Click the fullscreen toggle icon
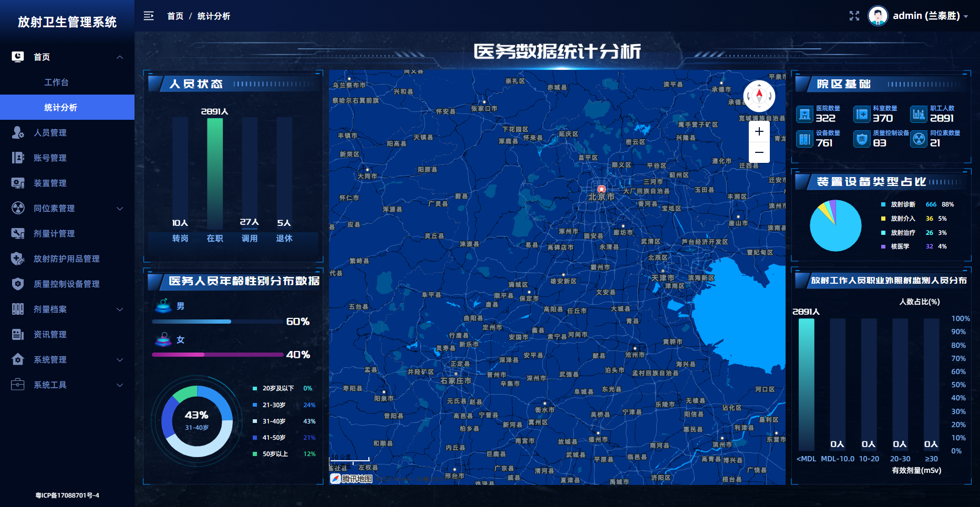 click(854, 16)
